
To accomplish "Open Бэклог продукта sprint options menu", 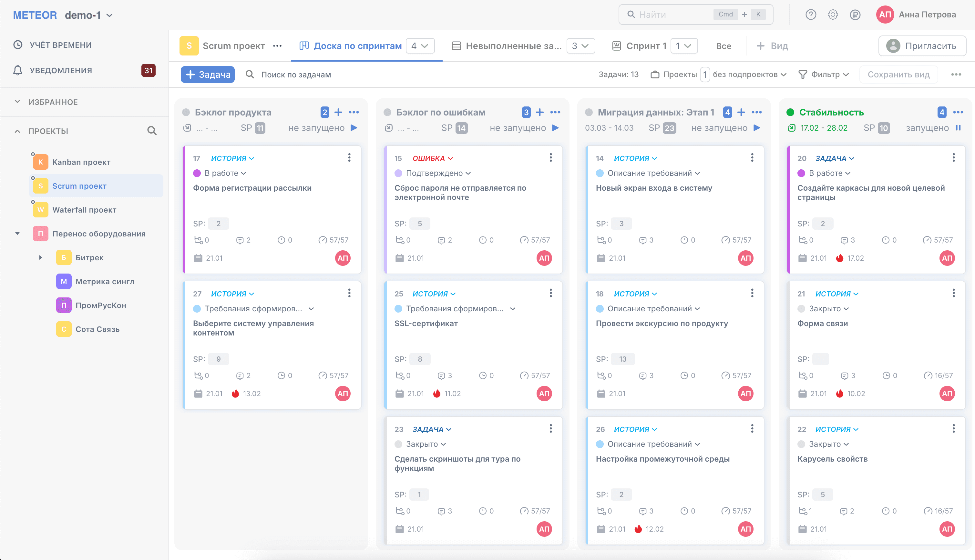I will 354,112.
